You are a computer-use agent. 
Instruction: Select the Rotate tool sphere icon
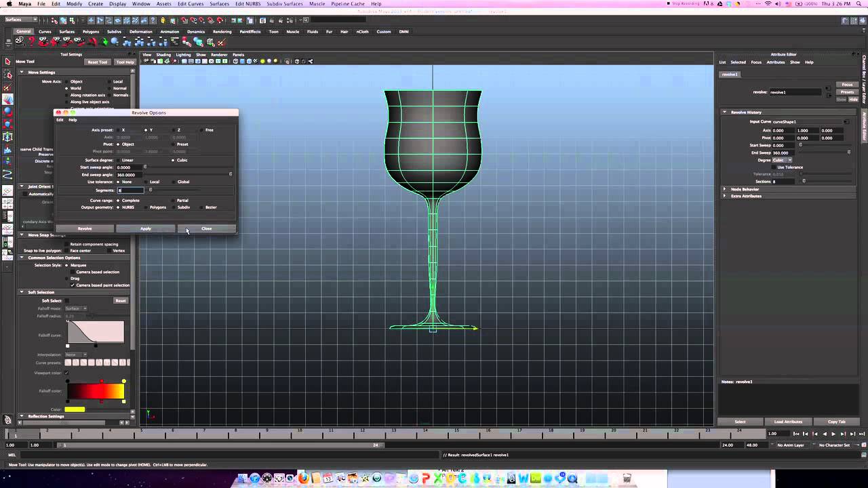click(x=7, y=112)
